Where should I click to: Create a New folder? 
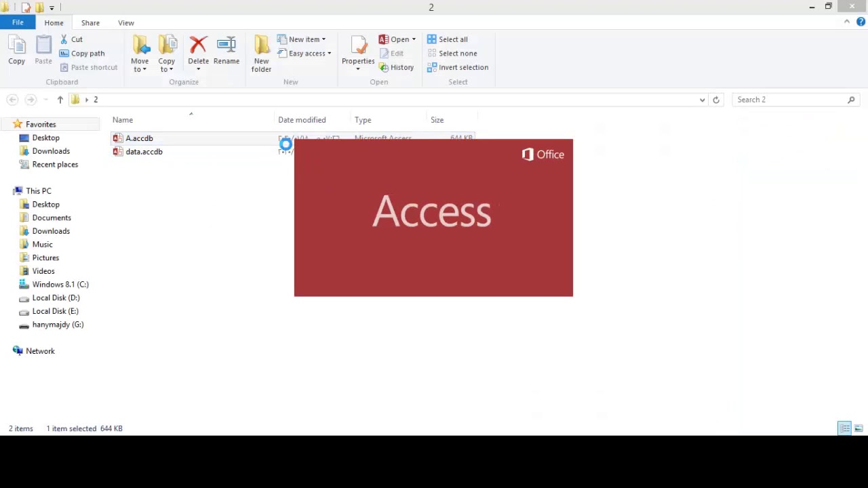[x=261, y=54]
